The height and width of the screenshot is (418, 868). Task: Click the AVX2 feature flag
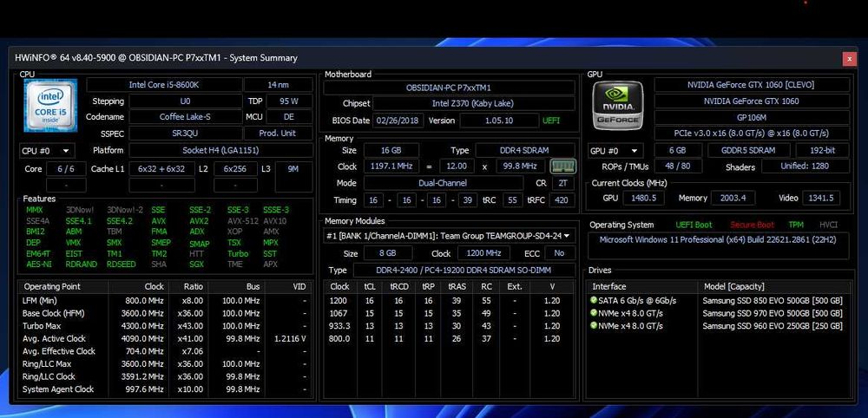(x=199, y=221)
